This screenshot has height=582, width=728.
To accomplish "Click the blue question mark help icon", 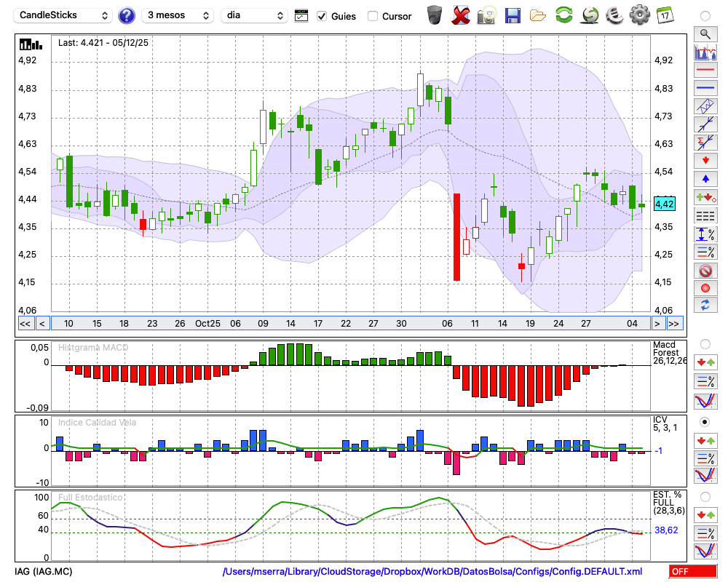I will [126, 16].
